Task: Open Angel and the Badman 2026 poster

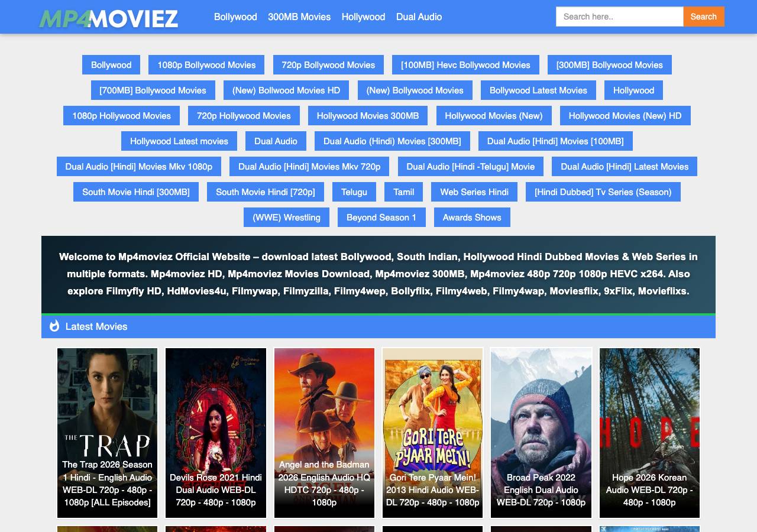Action: (324, 433)
